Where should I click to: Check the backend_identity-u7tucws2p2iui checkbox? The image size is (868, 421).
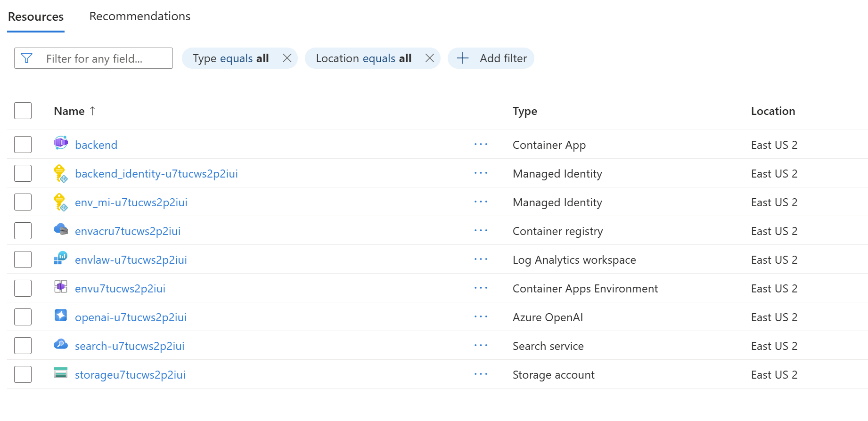coord(23,173)
